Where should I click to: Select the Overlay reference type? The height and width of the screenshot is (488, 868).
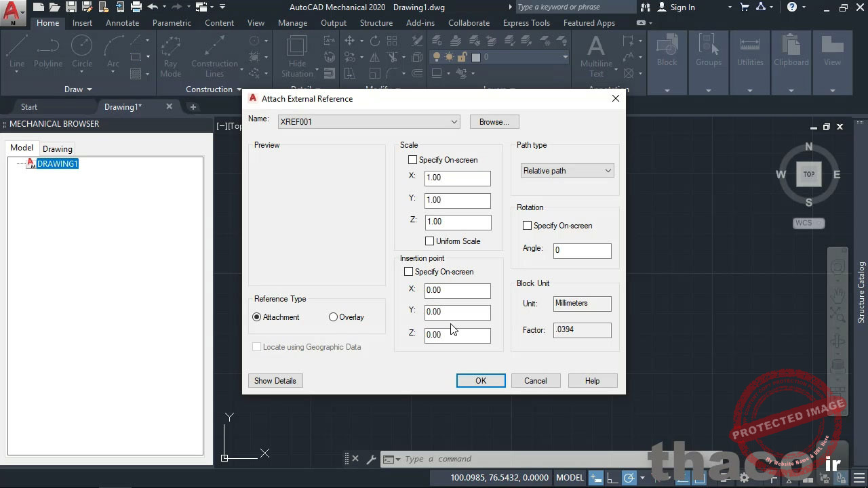click(333, 317)
